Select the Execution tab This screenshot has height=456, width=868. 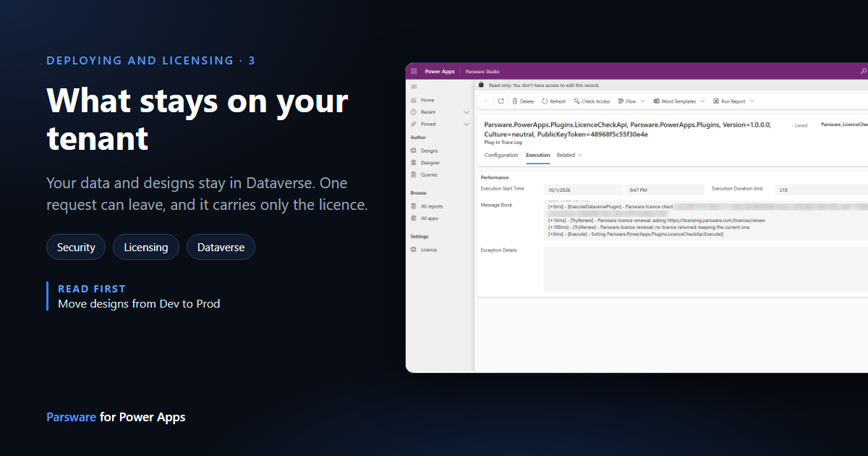(537, 155)
